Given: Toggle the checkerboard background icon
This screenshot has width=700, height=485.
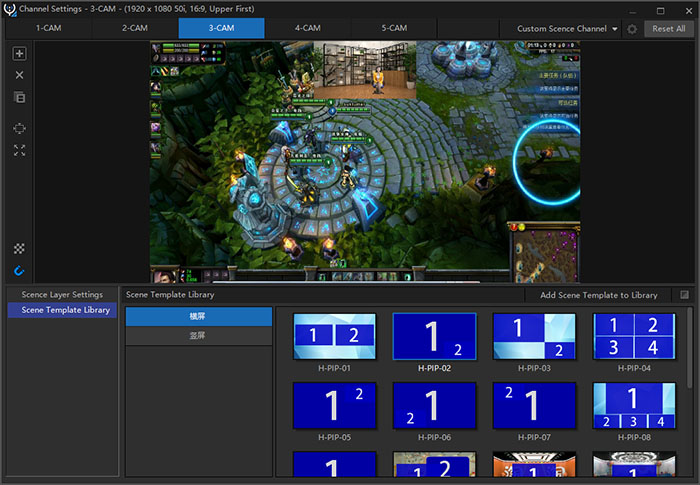Looking at the screenshot, I should (19, 249).
